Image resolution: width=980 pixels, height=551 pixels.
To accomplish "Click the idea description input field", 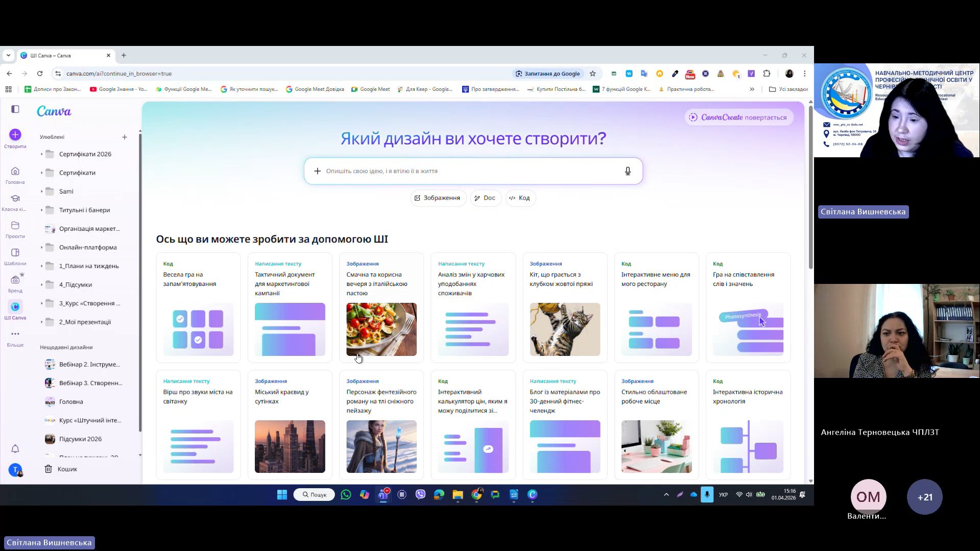I will 470,171.
